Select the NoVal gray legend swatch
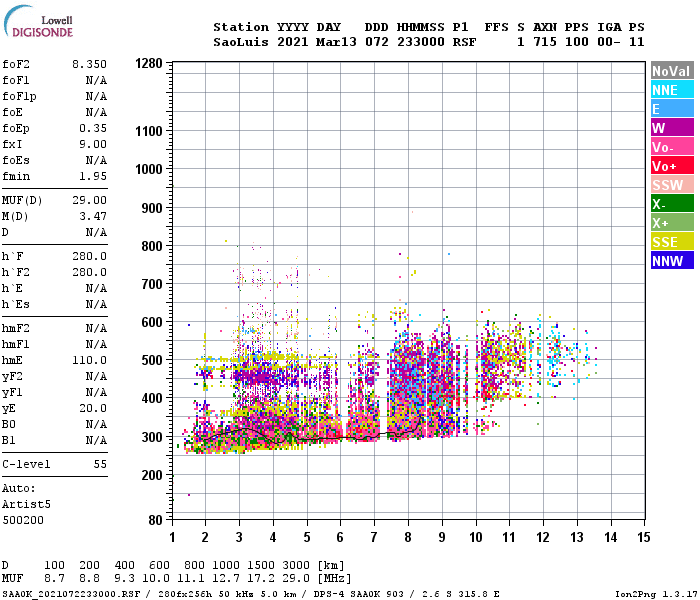The image size is (700, 600). click(672, 71)
